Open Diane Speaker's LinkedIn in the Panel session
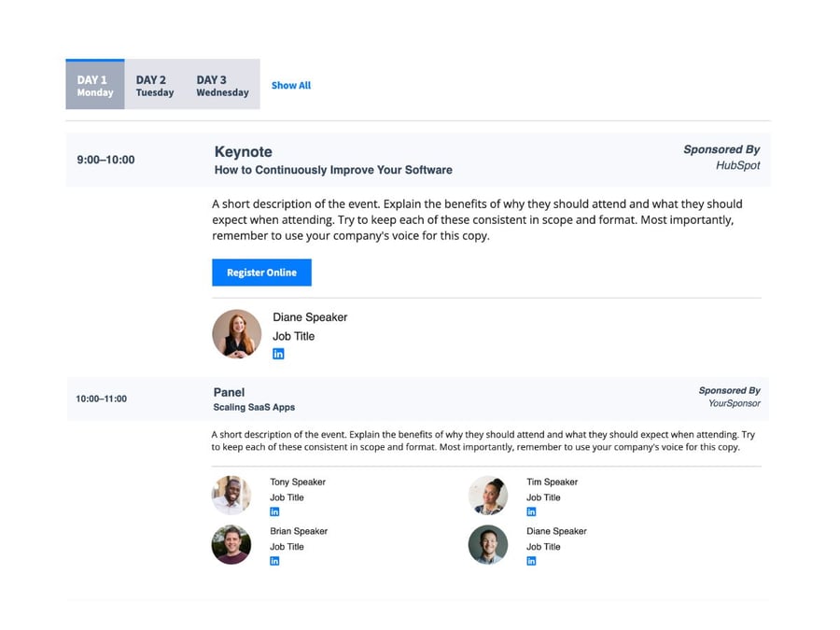Viewport: 840px width, 630px height. tap(531, 561)
